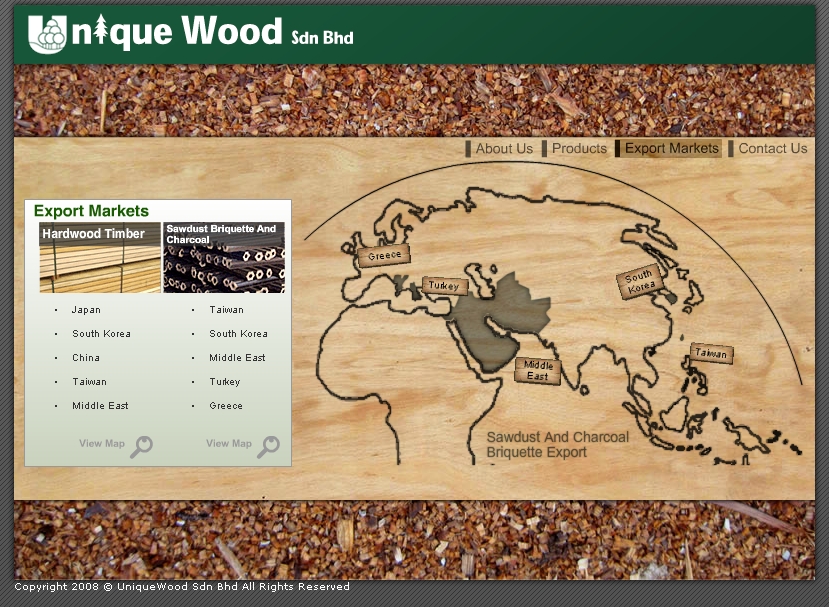
Task: Open the Contact Us menu item
Action: 772,149
